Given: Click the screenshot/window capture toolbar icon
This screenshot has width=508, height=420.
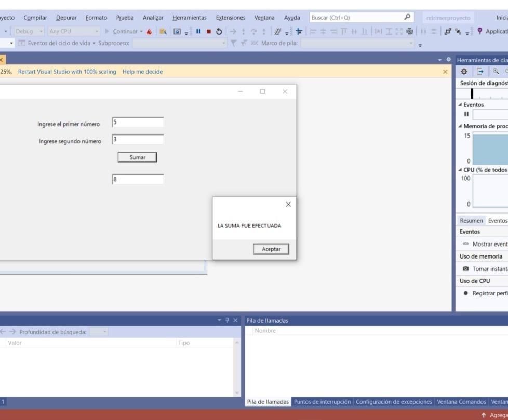Looking at the screenshot, I should pos(177,32).
